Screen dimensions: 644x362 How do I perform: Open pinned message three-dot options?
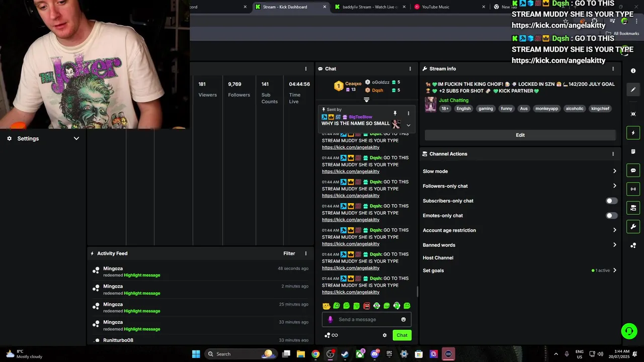408,113
